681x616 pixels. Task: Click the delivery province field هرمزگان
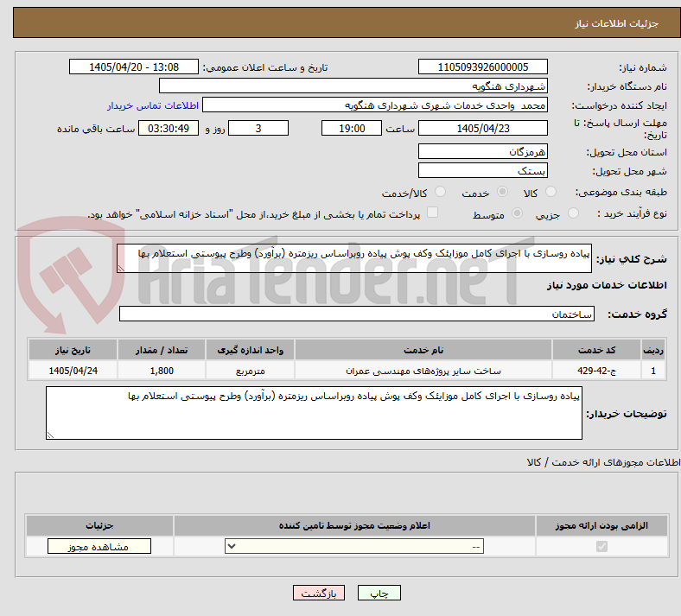point(482,151)
